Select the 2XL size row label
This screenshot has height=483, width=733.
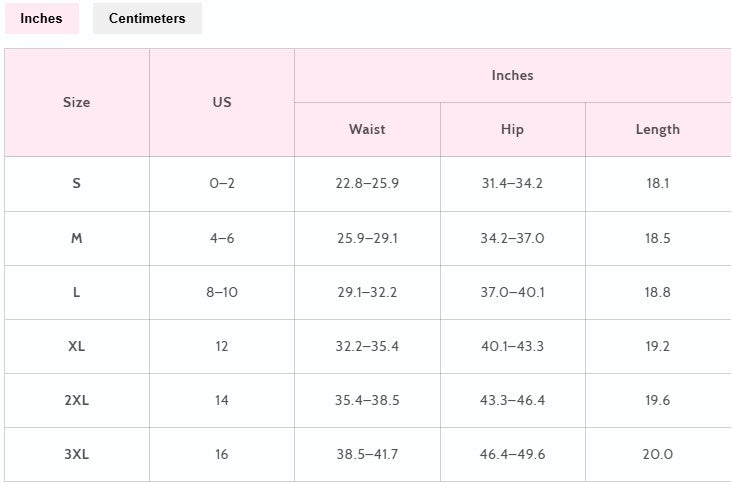click(77, 400)
